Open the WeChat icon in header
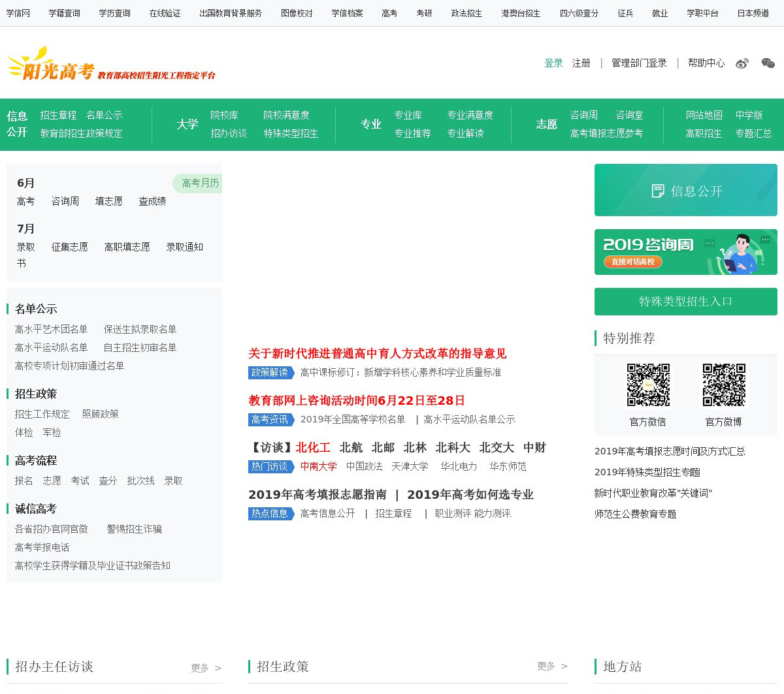The image size is (784, 694). click(x=768, y=63)
